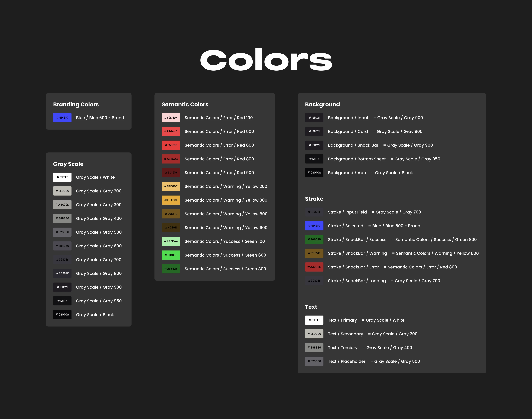532x419 pixels.
Task: Select the Stroke / SnackBar / Loading swatch
Action: coord(314,281)
